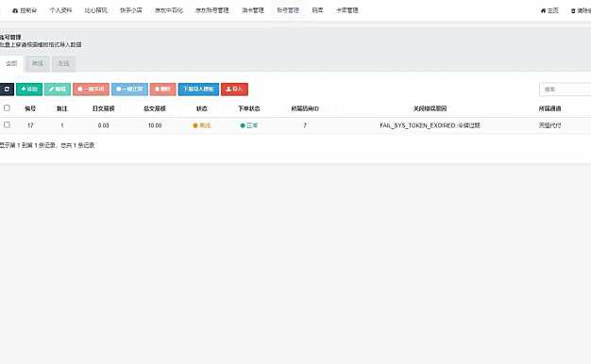Open the nav item just before 账号管理
The height and width of the screenshot is (364, 591).
click(x=253, y=10)
